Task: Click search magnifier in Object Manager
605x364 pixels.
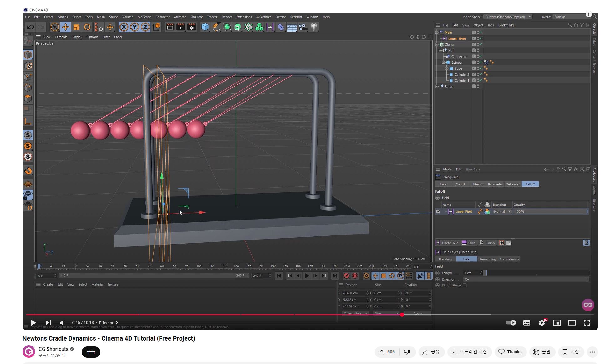Action: click(570, 25)
